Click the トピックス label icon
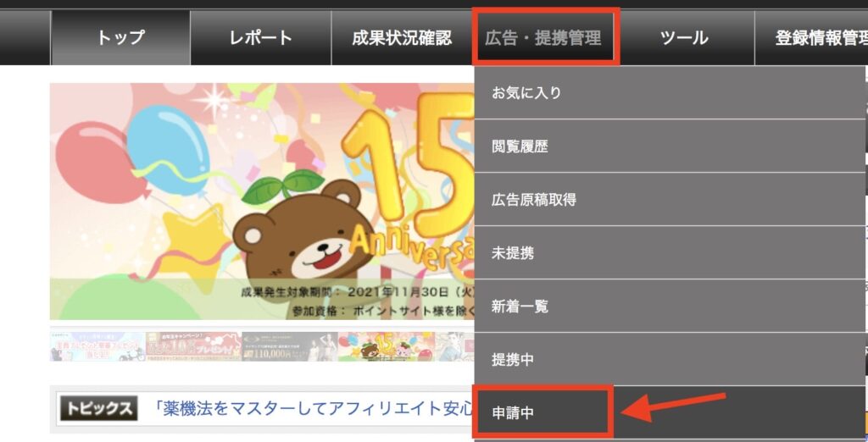Viewport: 868px width, 442px height. (98, 409)
